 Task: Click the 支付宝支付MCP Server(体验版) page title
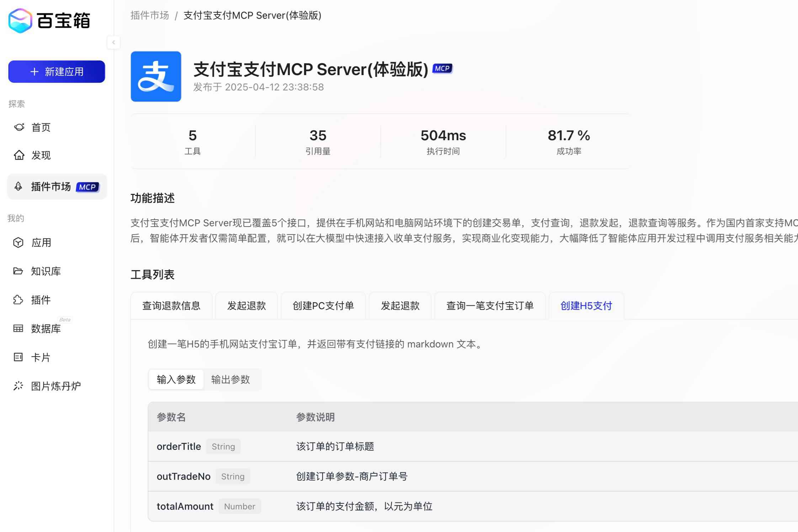(311, 69)
